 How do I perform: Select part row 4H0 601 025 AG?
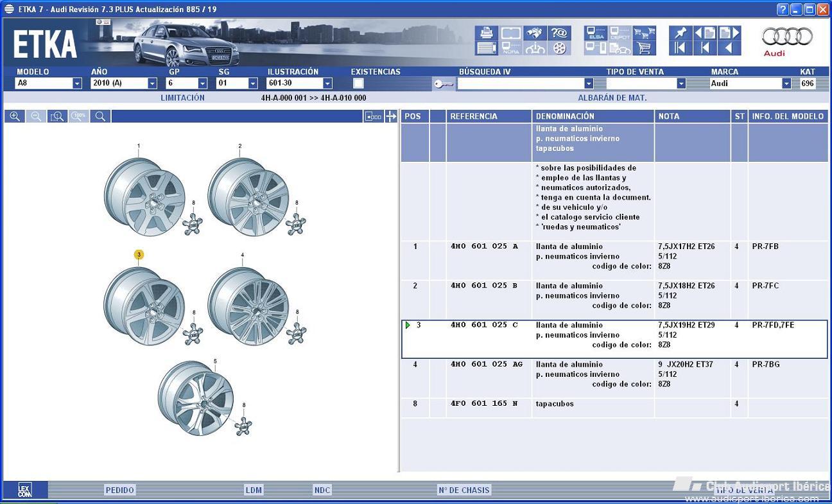[614, 378]
